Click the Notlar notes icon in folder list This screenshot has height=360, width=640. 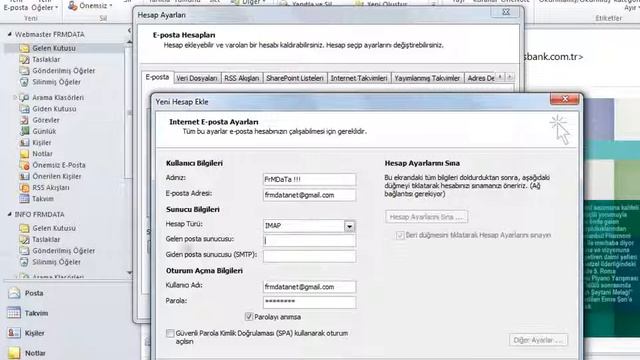(x=24, y=154)
